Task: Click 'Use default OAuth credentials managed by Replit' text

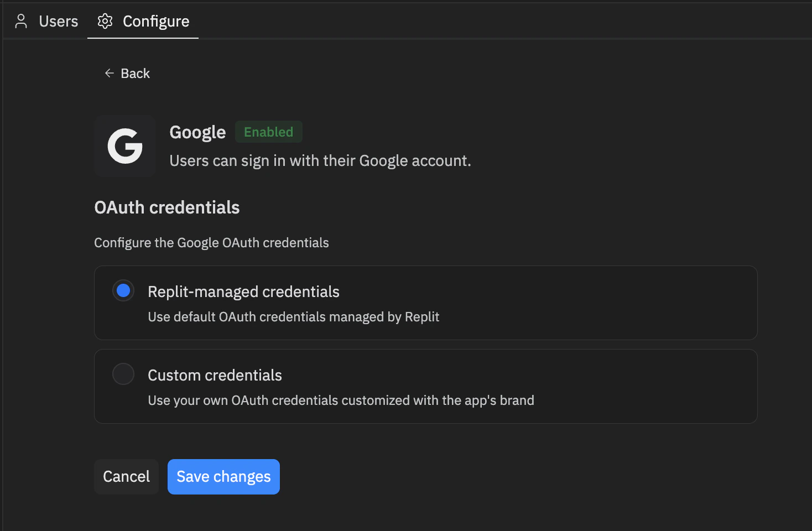Action: click(x=294, y=317)
